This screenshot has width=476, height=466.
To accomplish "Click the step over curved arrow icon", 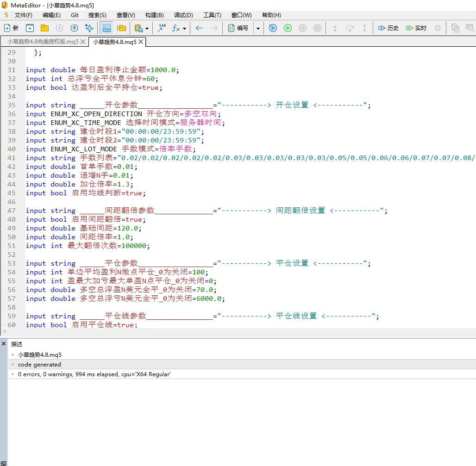I will (x=350, y=28).
